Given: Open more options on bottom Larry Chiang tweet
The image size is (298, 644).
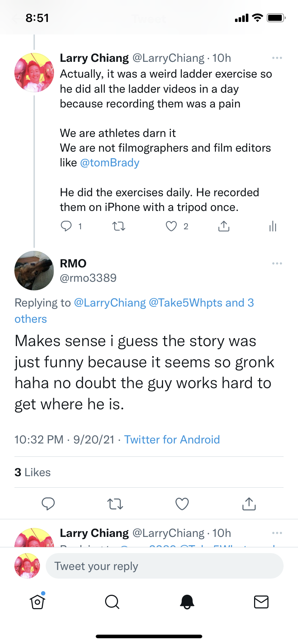Looking at the screenshot, I should click(277, 533).
